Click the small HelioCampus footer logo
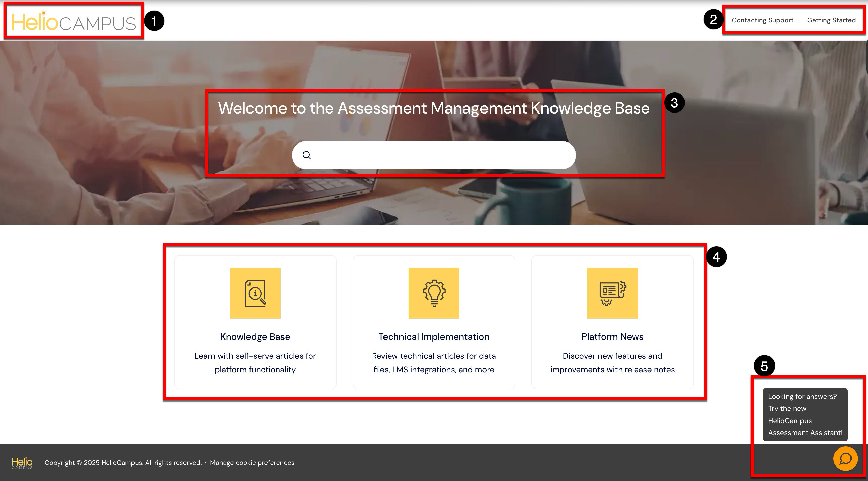 click(x=22, y=463)
